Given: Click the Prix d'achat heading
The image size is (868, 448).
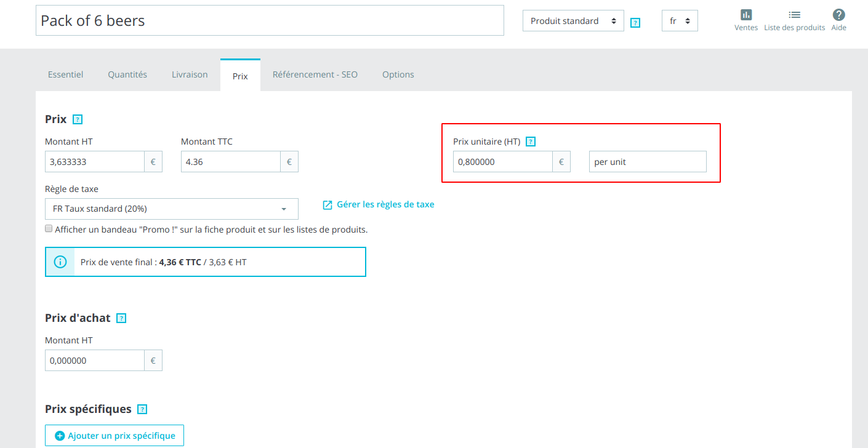Looking at the screenshot, I should [x=78, y=318].
